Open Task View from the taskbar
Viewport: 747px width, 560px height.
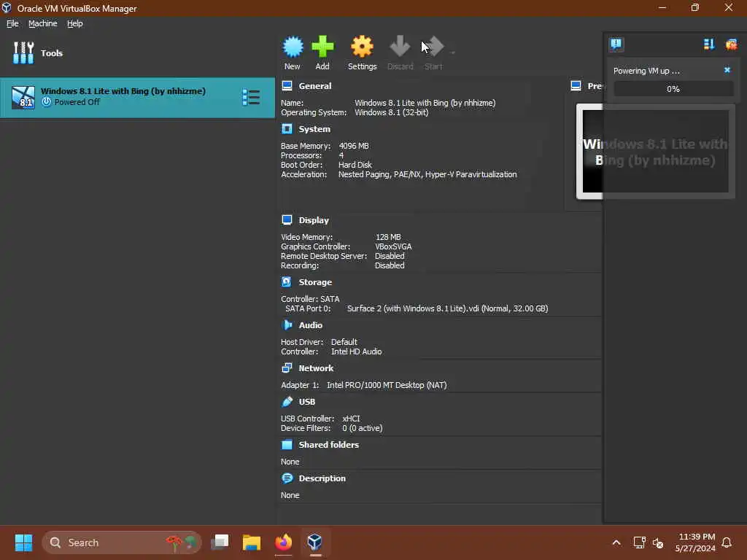coord(220,542)
